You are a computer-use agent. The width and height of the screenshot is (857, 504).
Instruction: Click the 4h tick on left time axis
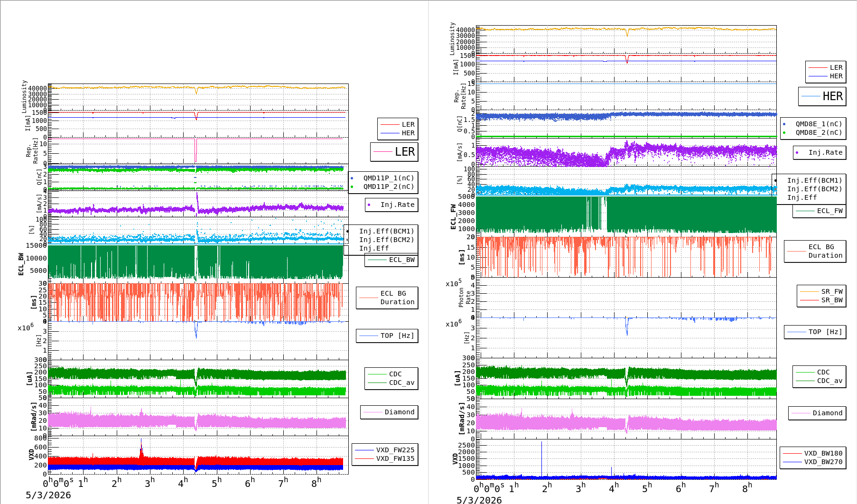coord(183,483)
